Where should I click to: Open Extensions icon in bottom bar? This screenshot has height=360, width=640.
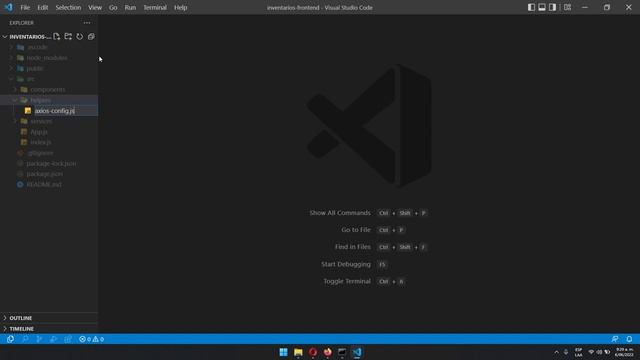click(68, 339)
